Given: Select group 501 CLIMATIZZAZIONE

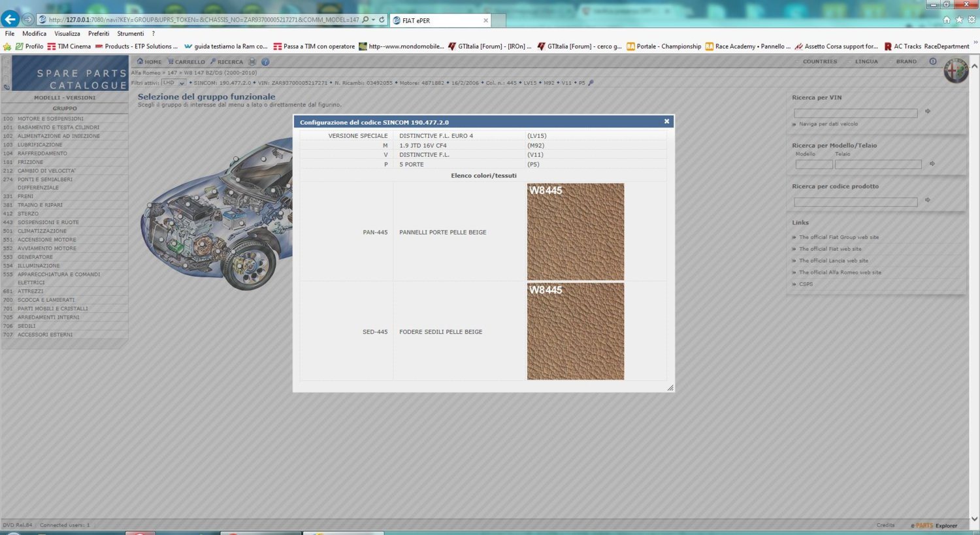Looking at the screenshot, I should (x=65, y=231).
